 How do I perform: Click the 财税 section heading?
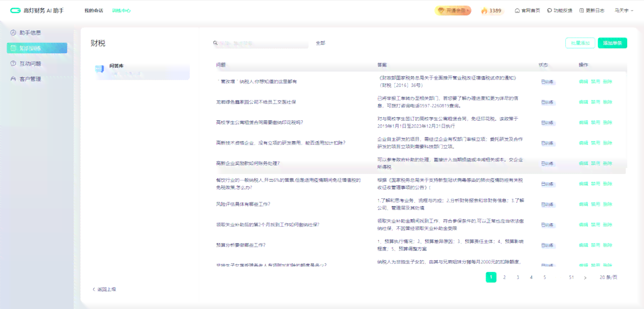click(98, 44)
